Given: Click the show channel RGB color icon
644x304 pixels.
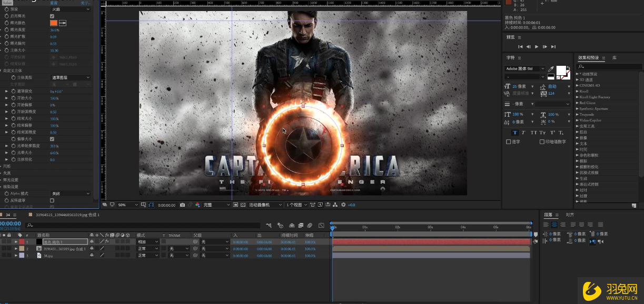Looking at the screenshot, I should coord(197,205).
